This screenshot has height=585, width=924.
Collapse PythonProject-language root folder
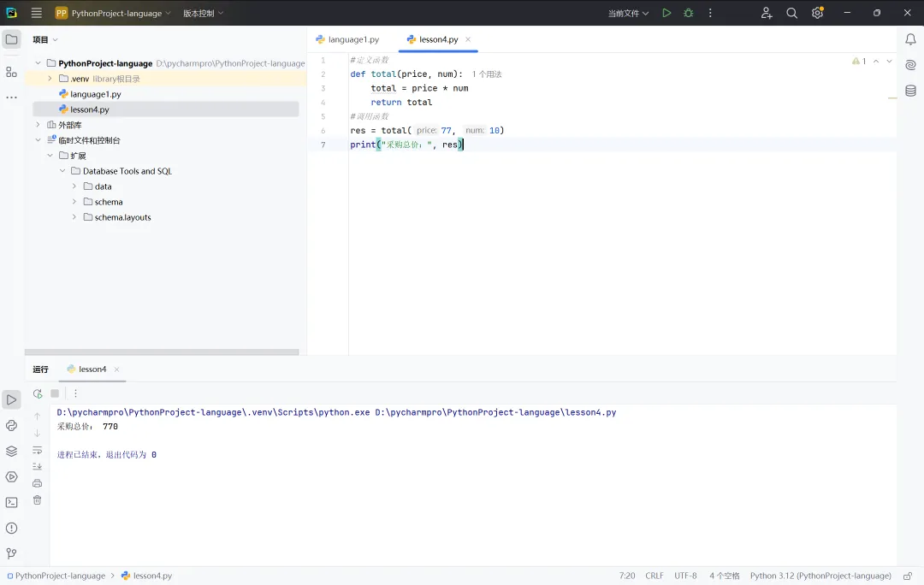pos(38,63)
